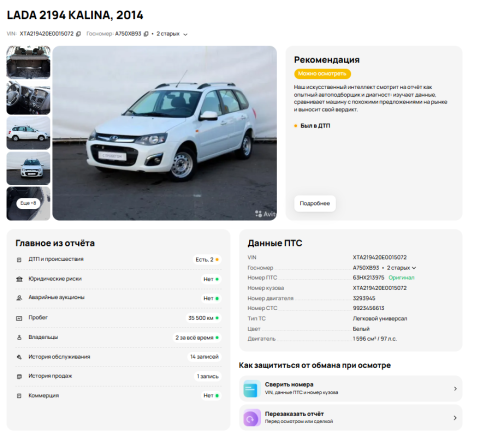Select the Номер кузова value in Данные ПТС
Screen dimensions: 492x447
point(380,288)
